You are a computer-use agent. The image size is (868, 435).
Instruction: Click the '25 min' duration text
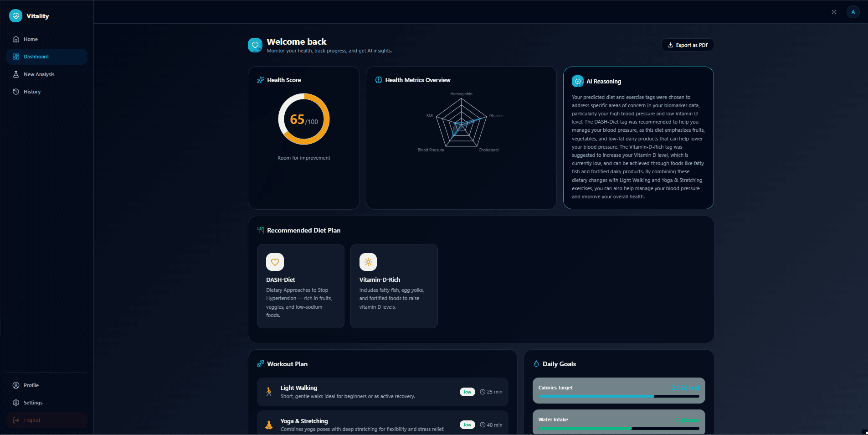(494, 392)
